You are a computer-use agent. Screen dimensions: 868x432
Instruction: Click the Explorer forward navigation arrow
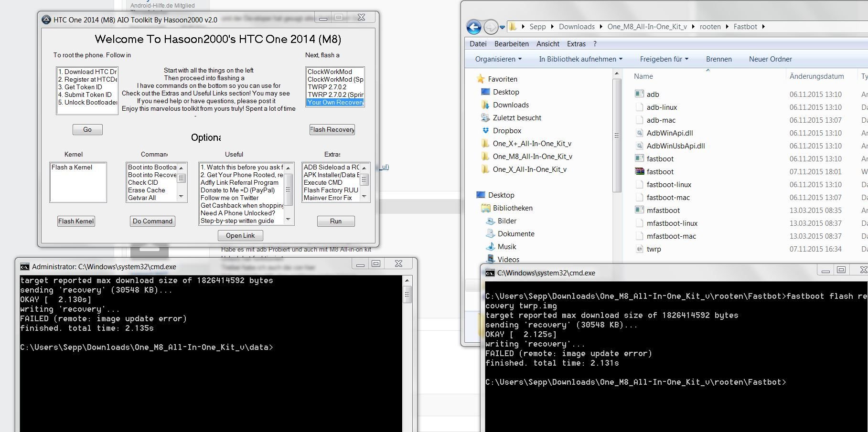click(491, 27)
